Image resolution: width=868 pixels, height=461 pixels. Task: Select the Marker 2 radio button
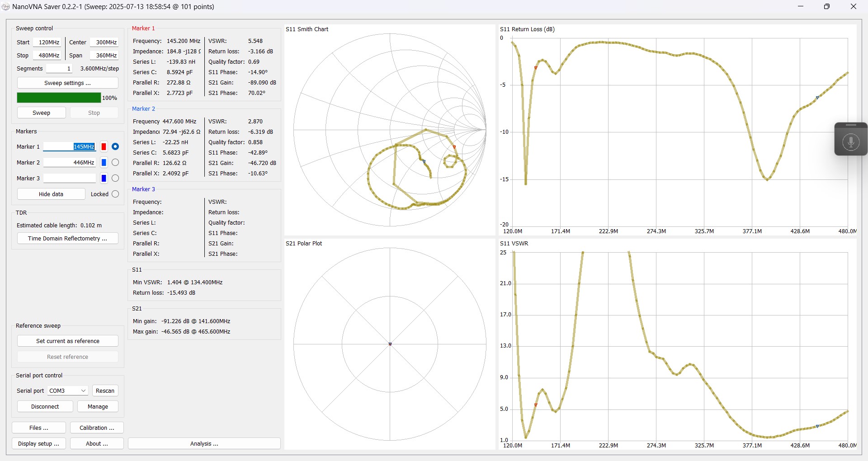click(x=115, y=162)
